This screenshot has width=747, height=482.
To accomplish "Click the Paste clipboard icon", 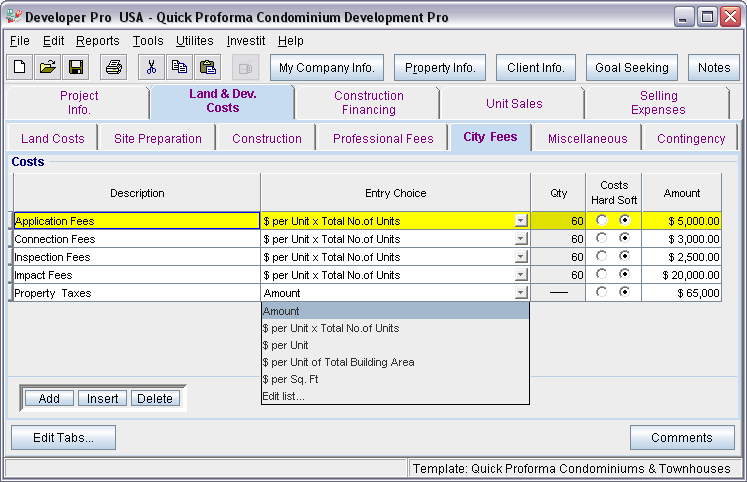I will click(x=207, y=67).
